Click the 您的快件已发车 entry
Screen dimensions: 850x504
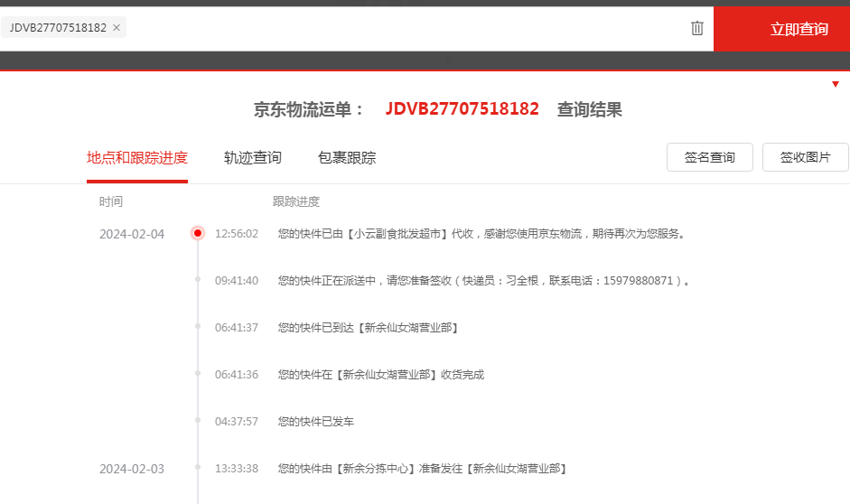coord(315,422)
